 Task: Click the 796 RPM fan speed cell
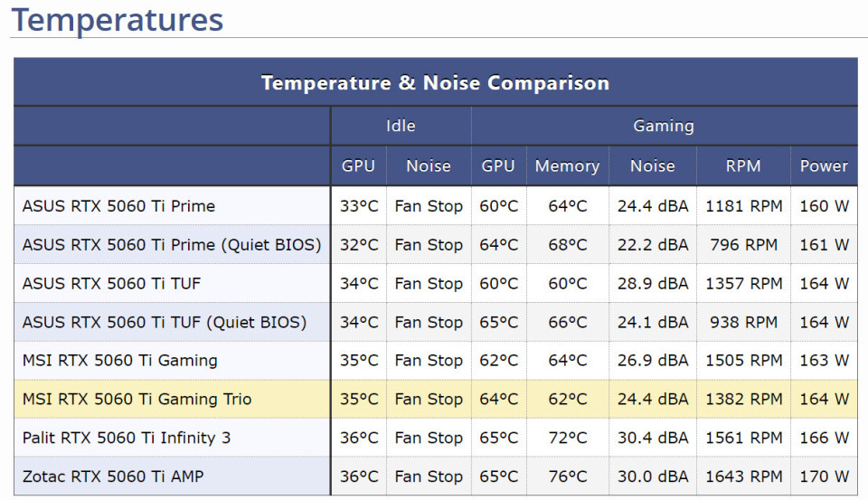(743, 244)
